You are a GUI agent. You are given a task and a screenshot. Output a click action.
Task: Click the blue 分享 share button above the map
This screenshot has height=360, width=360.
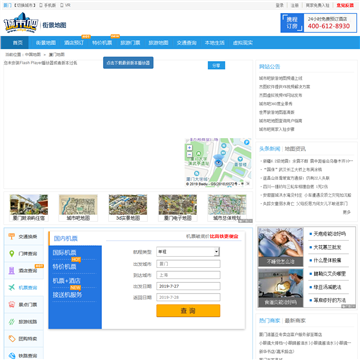click(x=216, y=65)
